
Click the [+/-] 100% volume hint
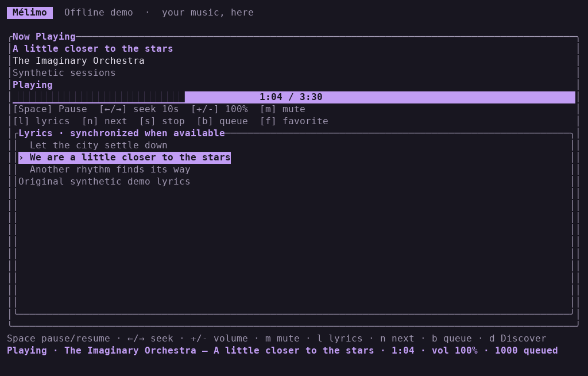219,109
